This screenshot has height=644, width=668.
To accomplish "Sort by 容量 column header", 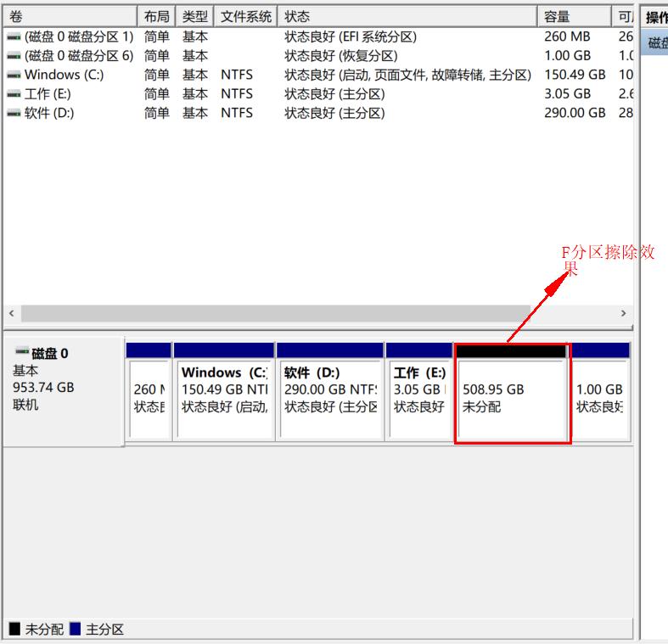I will [x=575, y=17].
